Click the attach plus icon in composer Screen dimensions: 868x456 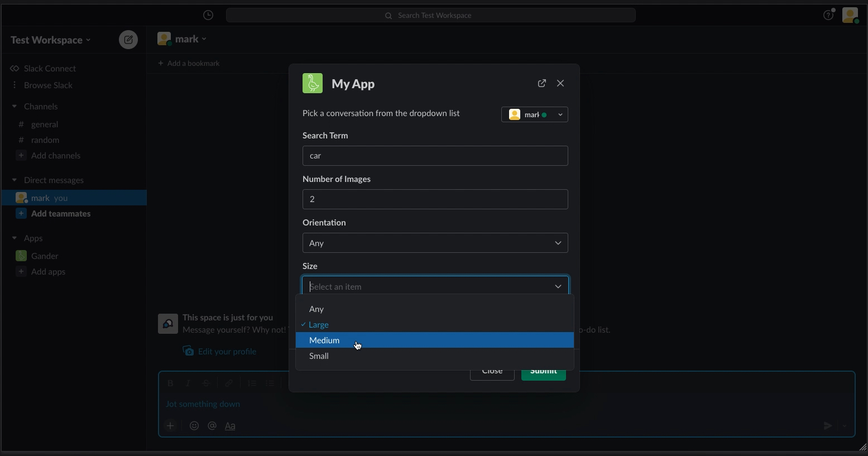pyautogui.click(x=170, y=426)
